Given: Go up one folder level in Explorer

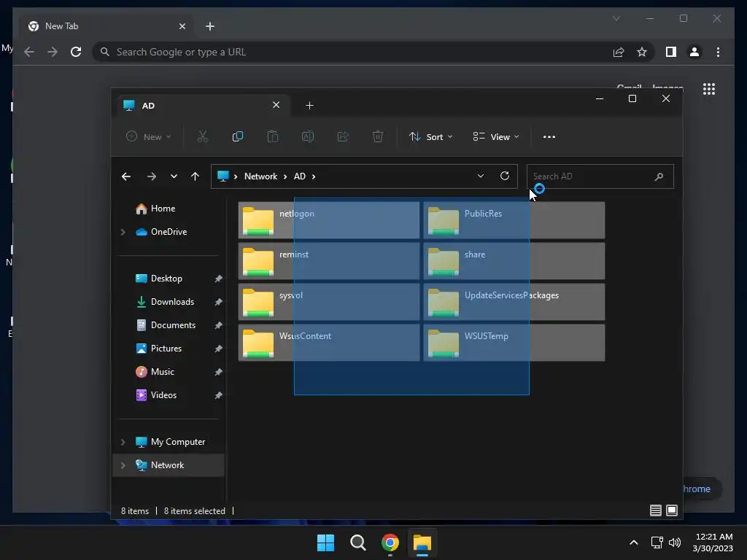Looking at the screenshot, I should pos(195,176).
